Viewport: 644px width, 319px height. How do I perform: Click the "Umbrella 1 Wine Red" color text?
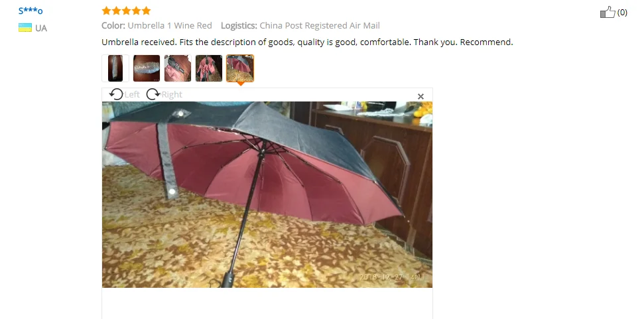[170, 25]
